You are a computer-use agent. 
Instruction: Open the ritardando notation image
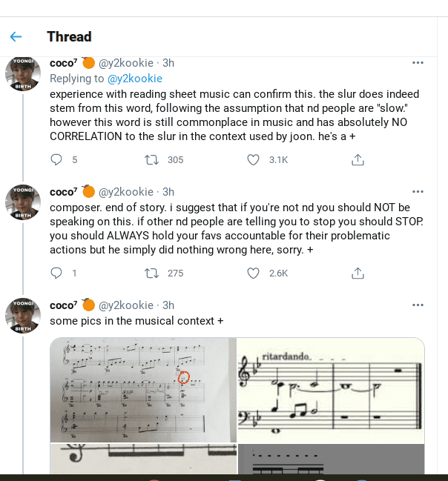point(331,390)
